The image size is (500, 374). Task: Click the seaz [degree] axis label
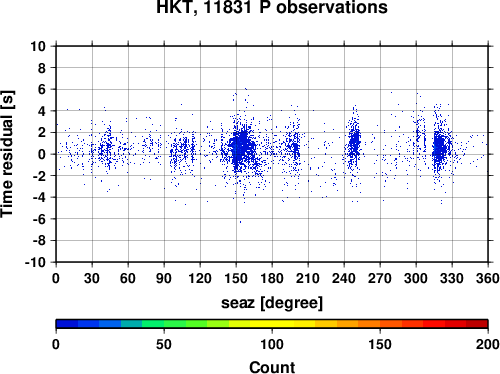[x=272, y=303]
